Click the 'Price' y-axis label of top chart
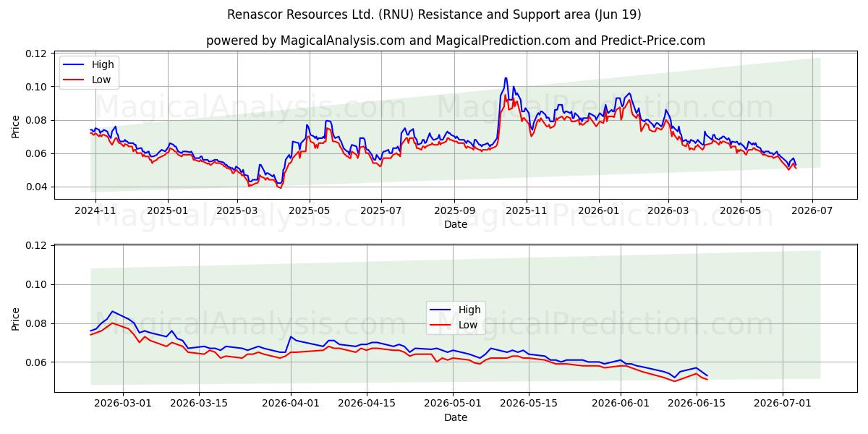Image resolution: width=868 pixels, height=434 pixels. pos(16,126)
